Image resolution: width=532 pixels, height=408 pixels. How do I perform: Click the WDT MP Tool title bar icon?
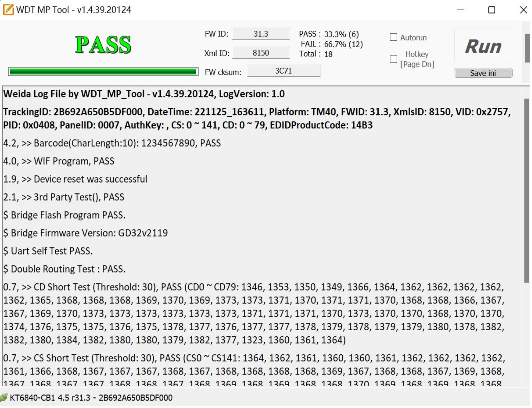tap(8, 10)
